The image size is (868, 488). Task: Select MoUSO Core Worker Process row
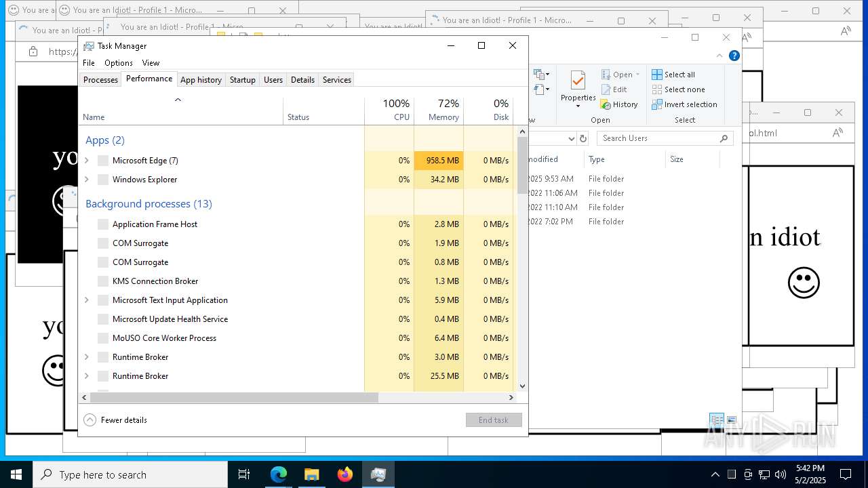[x=296, y=338]
